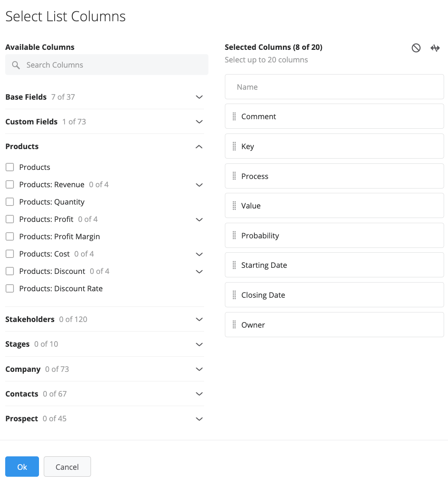Open the Stakeholders section
The image size is (448, 488).
click(x=104, y=319)
